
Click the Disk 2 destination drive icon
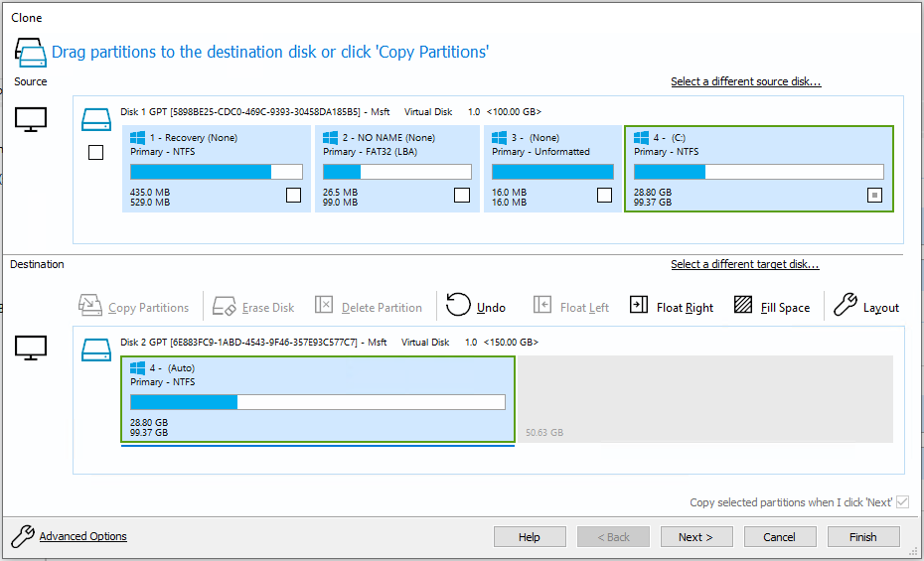pyautogui.click(x=95, y=350)
